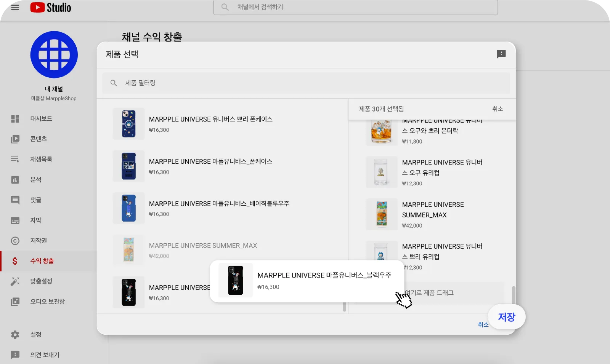Select the 유니버스 쁘리 폰케이스 thumbnail
This screenshot has width=610, height=364.
(x=129, y=124)
